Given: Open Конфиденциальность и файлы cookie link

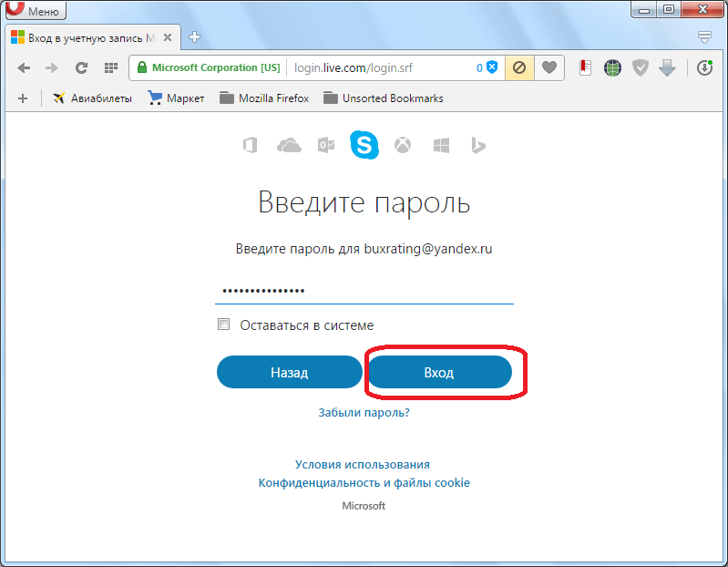Looking at the screenshot, I should click(x=364, y=483).
